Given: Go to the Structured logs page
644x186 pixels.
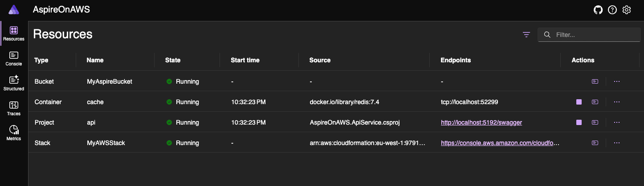Looking at the screenshot, I should (14, 83).
